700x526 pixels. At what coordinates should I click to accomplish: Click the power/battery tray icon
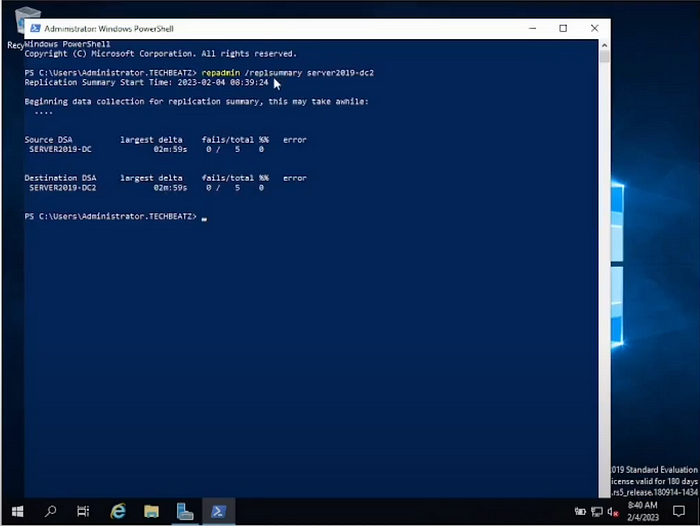(580, 512)
